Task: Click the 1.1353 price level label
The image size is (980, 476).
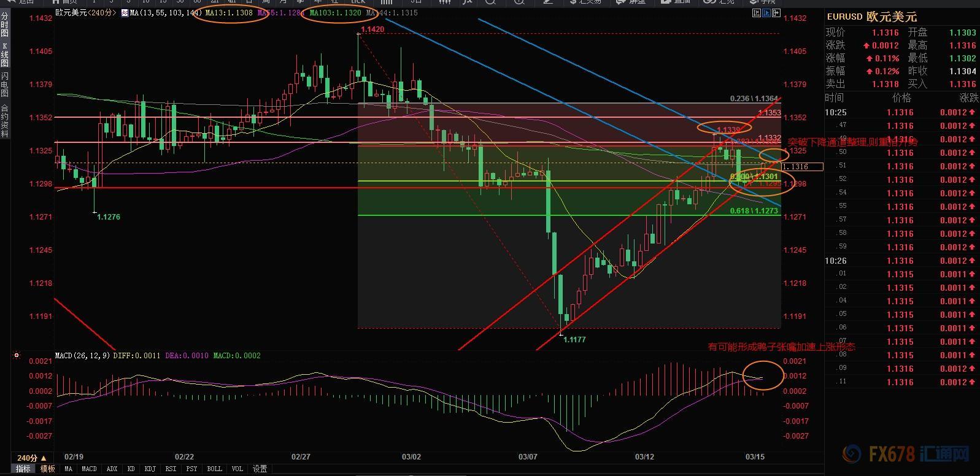Action: click(770, 113)
